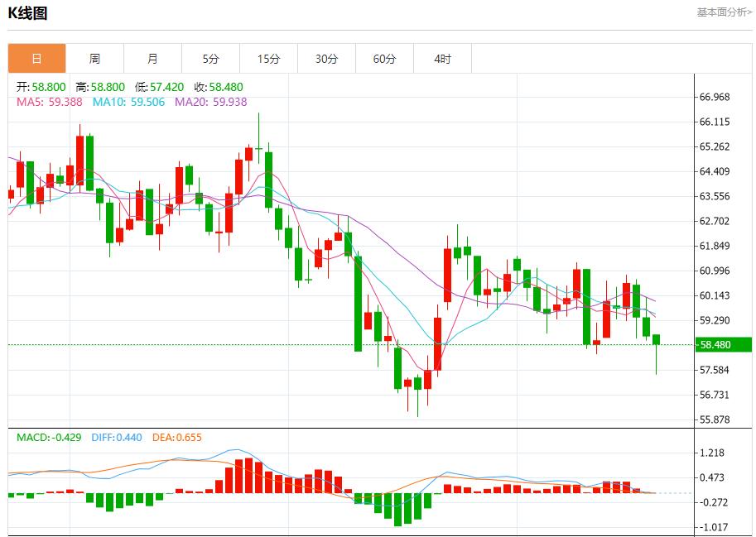Image resolution: width=756 pixels, height=537 pixels.
Task: Switch chart to 5分 interval
Action: point(210,59)
